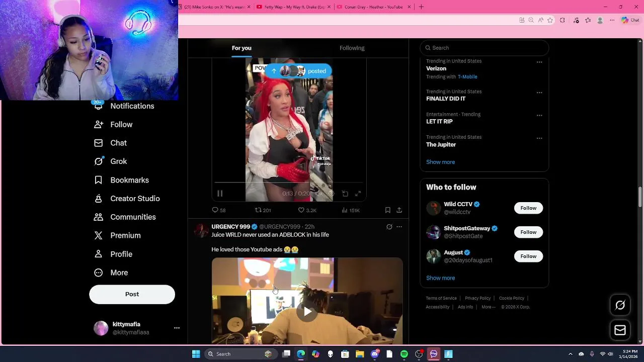Screen dimensions: 644x362
Task: Click the page vertical scrollbar
Action: point(640,196)
